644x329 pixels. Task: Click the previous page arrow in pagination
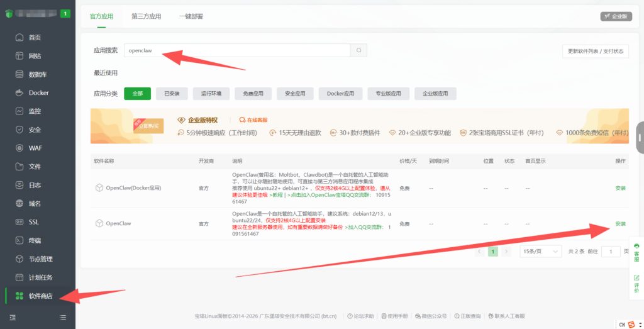pos(479,252)
